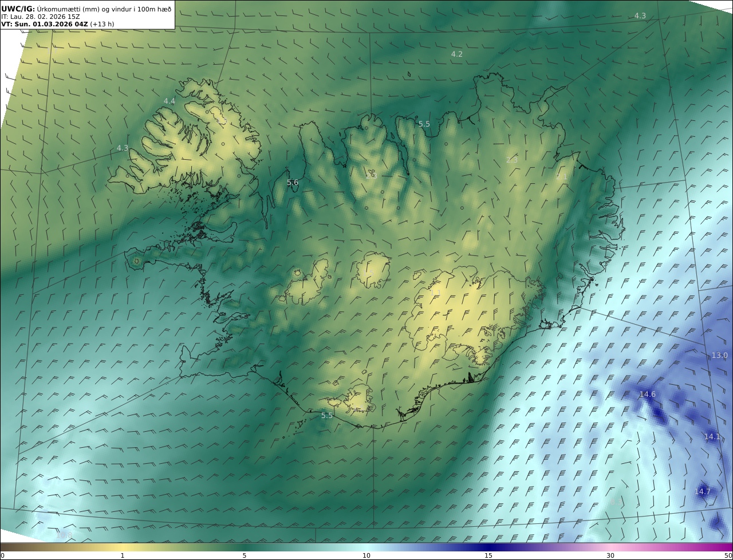The width and height of the screenshot is (733, 560).
Task: Click the 13.0 value label southeast of Iceland
Action: (719, 355)
